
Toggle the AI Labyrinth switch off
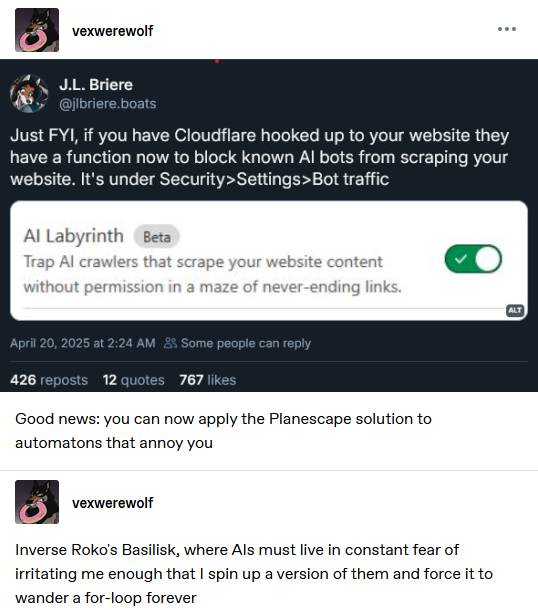point(473,259)
